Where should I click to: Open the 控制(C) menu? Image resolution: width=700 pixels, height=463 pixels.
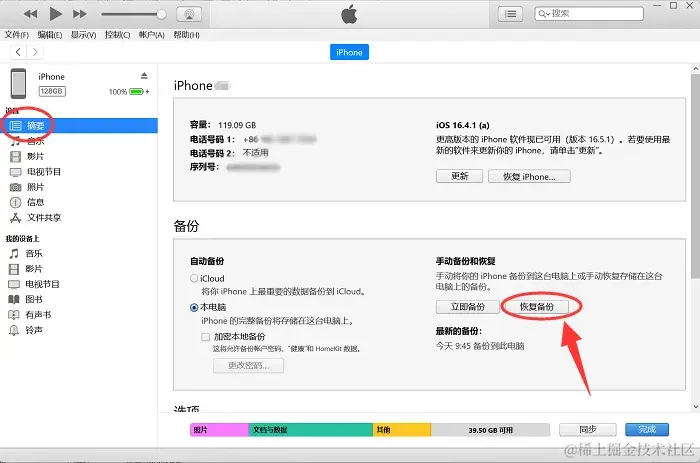click(x=117, y=35)
